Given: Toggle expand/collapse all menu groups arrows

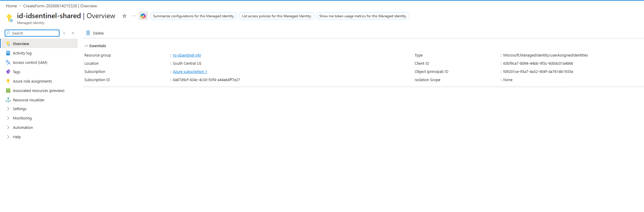Looking at the screenshot, I should click(x=64, y=33).
